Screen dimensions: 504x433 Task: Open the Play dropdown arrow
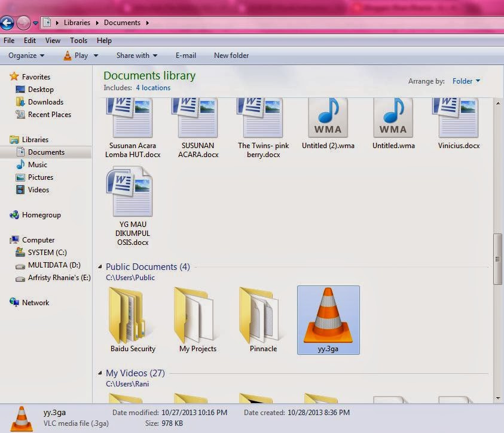(x=96, y=56)
